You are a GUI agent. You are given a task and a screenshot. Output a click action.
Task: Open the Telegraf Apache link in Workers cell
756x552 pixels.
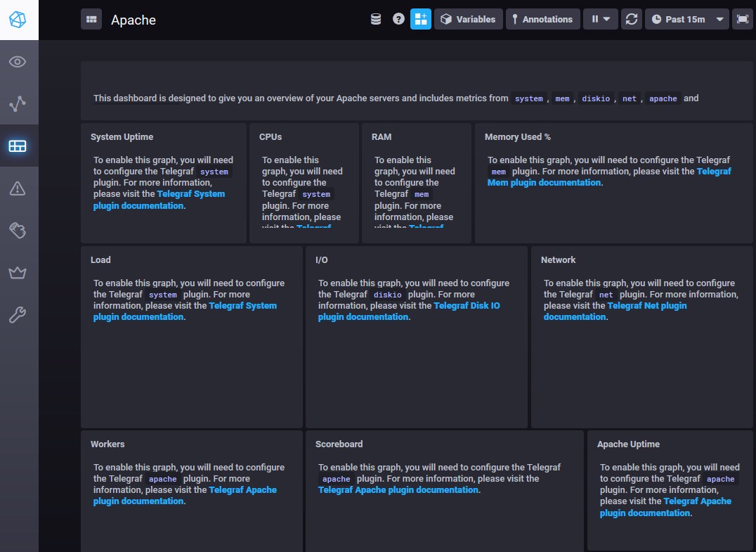click(x=185, y=496)
